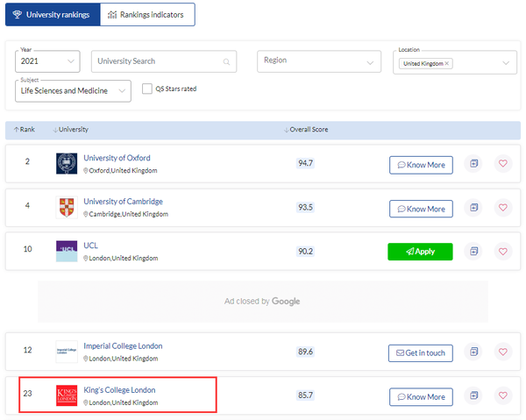Favorite UCL with the heart icon
Image resolution: width=526 pixels, height=420 pixels.
pos(503,251)
